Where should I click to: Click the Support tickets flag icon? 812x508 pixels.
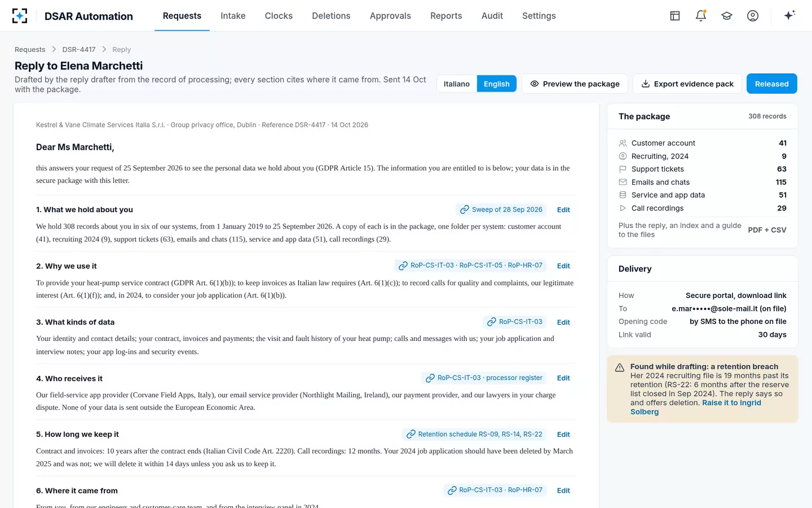(623, 169)
